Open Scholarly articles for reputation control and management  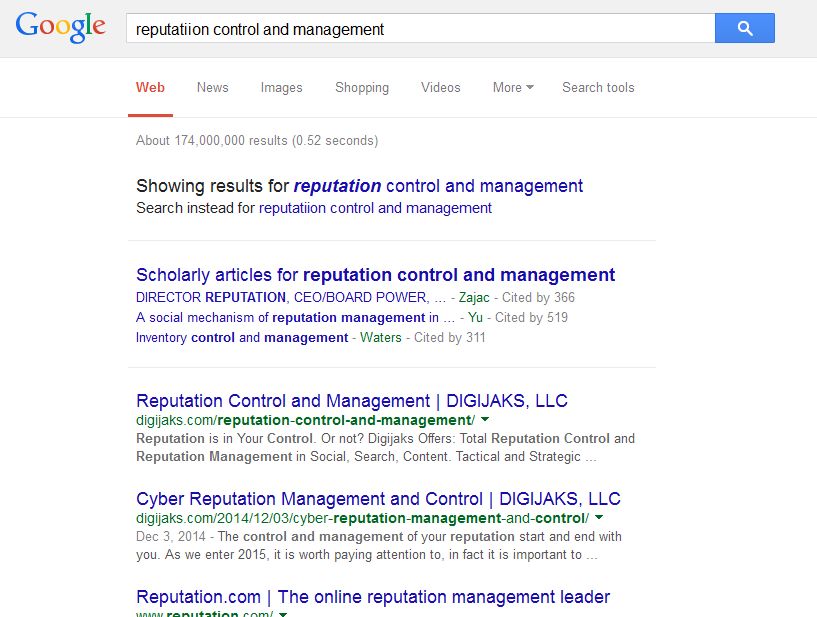coord(375,275)
